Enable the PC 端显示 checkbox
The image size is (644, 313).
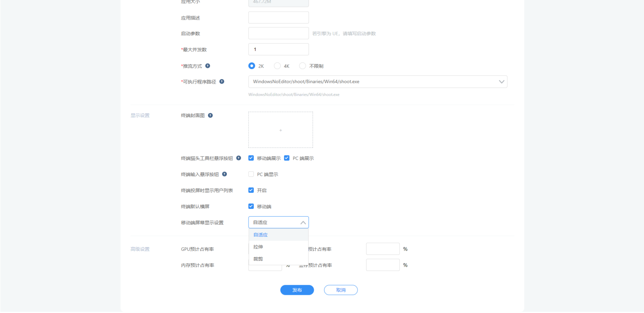pyautogui.click(x=251, y=174)
